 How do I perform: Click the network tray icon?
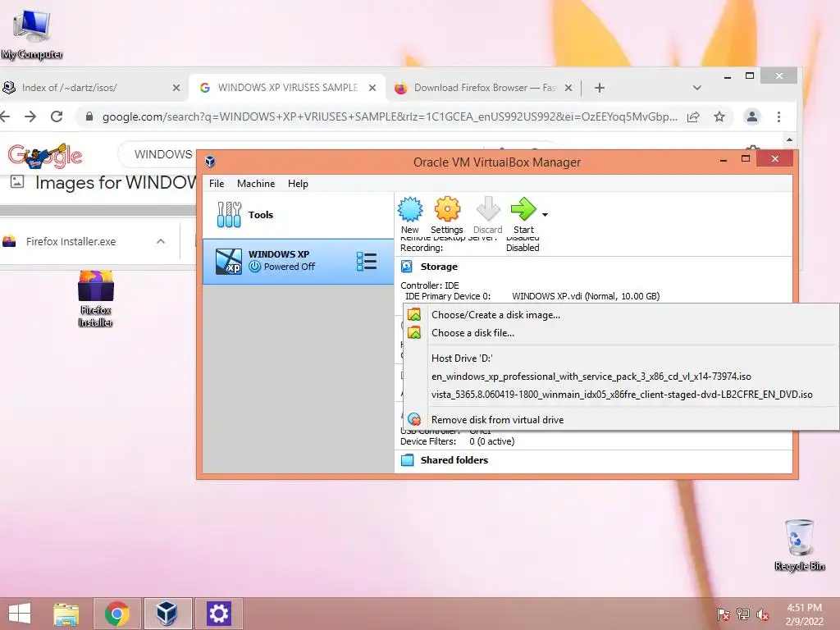(x=743, y=614)
